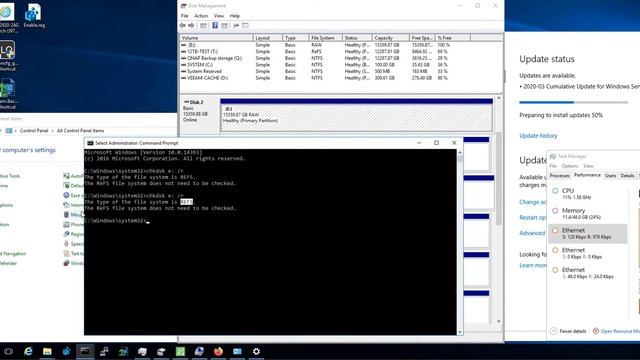Open File menu in Task Manager
Image resolution: width=640 pixels, height=360 pixels.
[x=553, y=166]
